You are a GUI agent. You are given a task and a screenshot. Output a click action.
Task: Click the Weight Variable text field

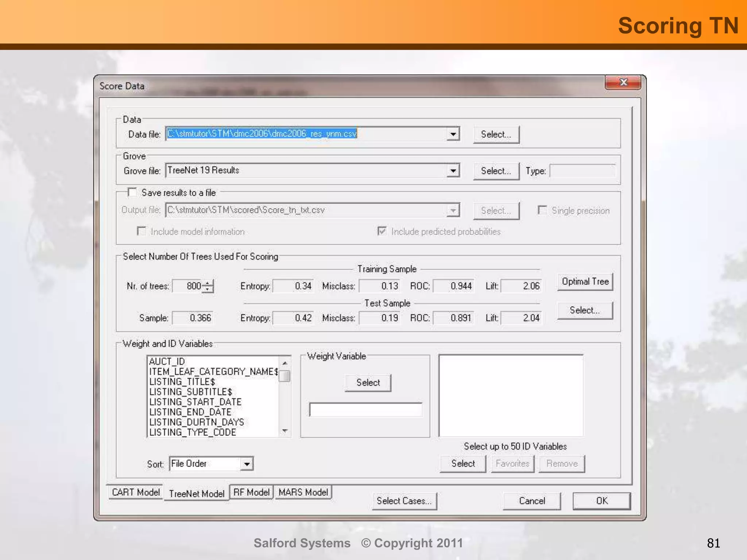tap(365, 410)
